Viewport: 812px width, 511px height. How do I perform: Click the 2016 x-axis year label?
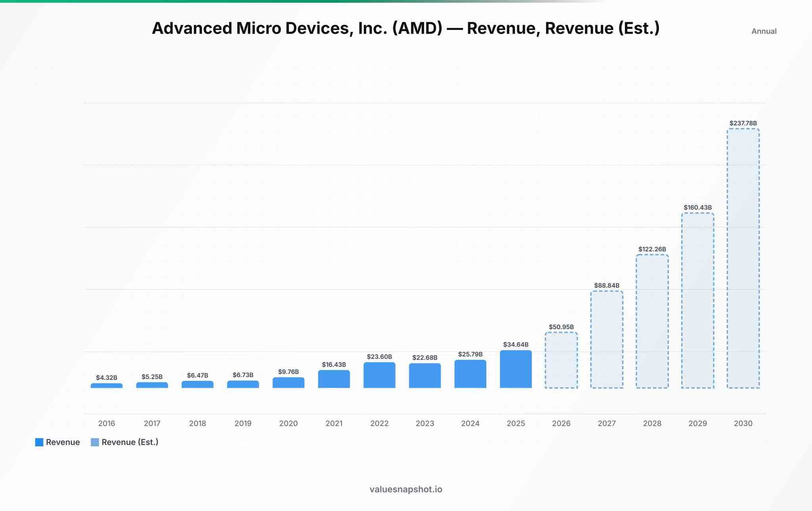pos(107,423)
